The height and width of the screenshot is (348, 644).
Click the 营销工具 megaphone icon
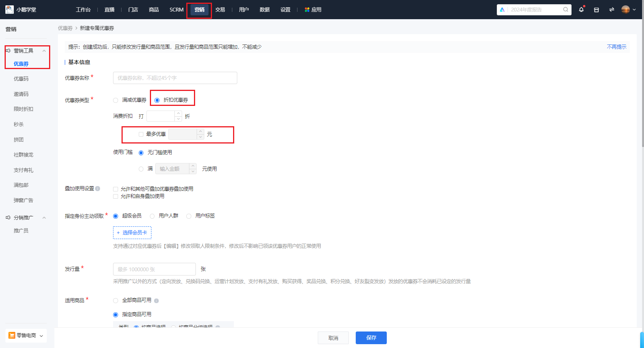[x=8, y=50]
